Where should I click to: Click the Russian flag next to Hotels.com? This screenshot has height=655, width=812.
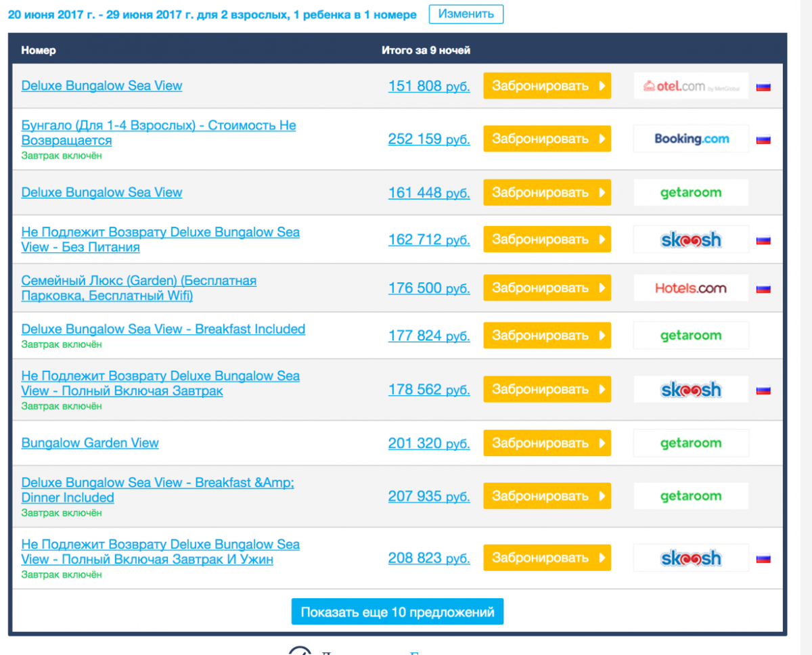coord(763,289)
